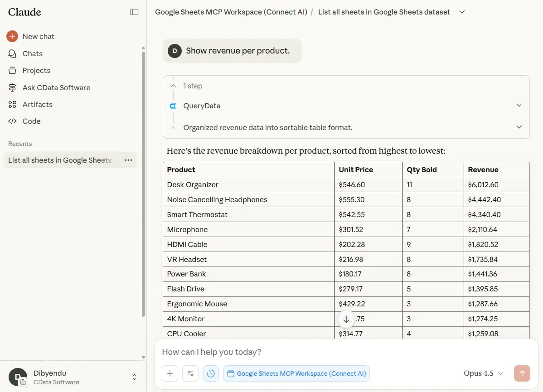The height and width of the screenshot is (392, 543).
Task: Open the Code section
Action: coord(32,121)
